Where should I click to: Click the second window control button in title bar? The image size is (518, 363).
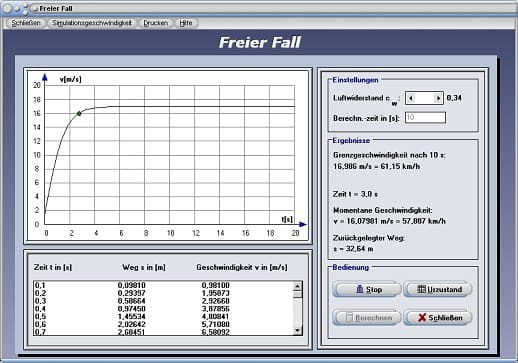coord(17,8)
